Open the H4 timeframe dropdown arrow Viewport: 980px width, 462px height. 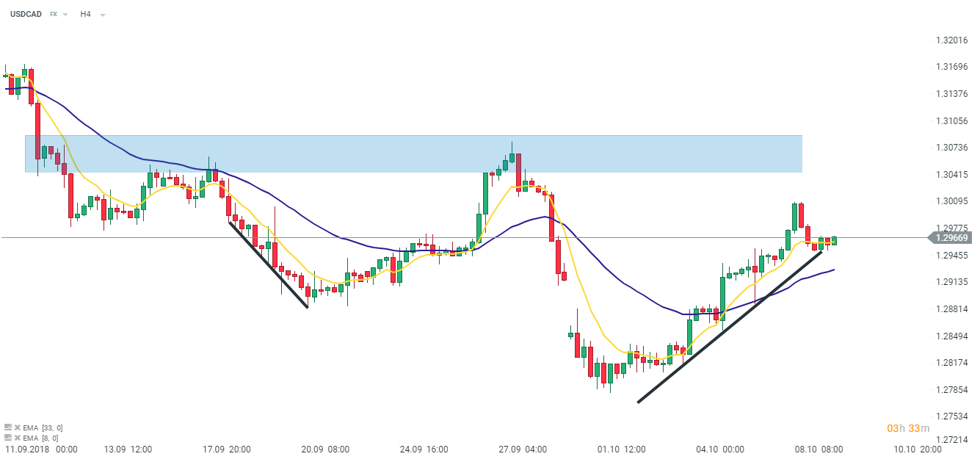tap(102, 15)
